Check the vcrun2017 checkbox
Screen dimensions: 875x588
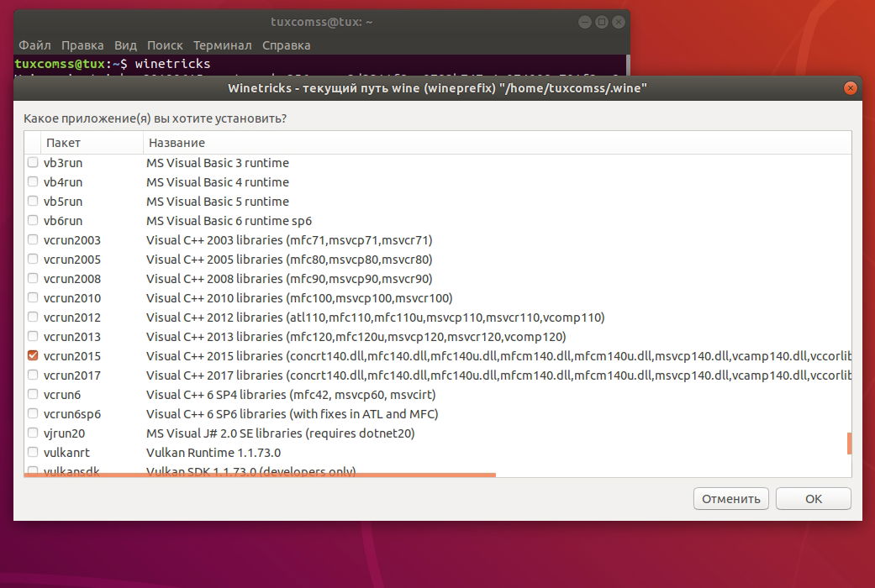point(33,375)
